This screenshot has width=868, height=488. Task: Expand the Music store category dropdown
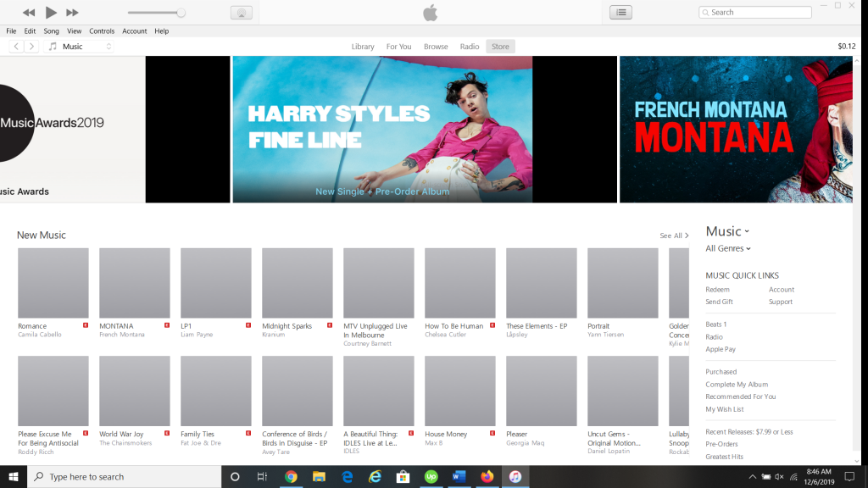(x=727, y=231)
